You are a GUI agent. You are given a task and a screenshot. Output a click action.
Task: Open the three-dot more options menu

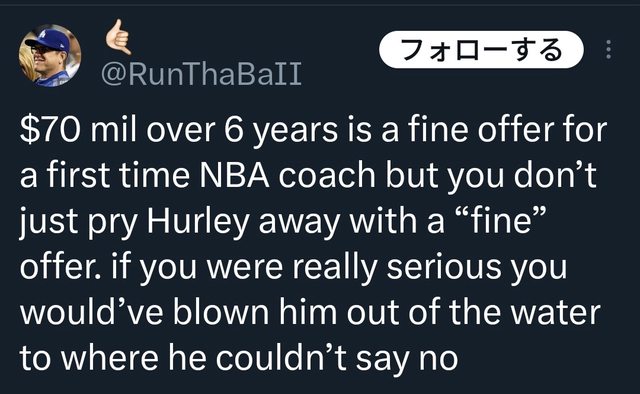[608, 50]
